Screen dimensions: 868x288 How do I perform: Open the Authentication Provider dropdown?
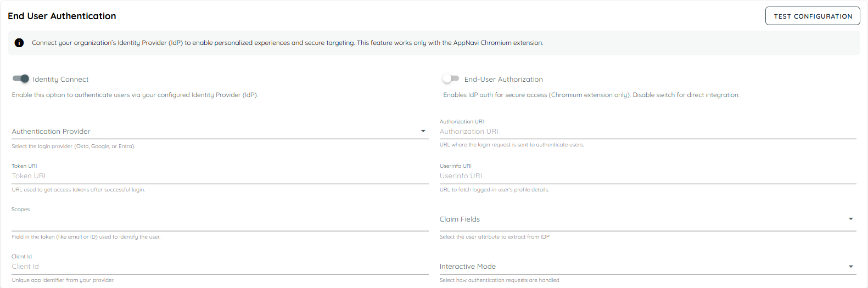click(x=214, y=132)
